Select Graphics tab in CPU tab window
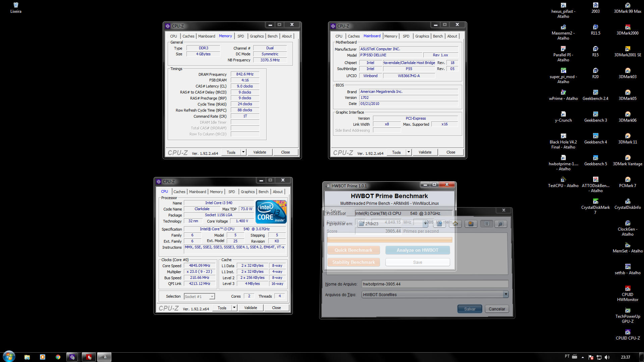This screenshot has width=644, height=362. click(x=248, y=192)
